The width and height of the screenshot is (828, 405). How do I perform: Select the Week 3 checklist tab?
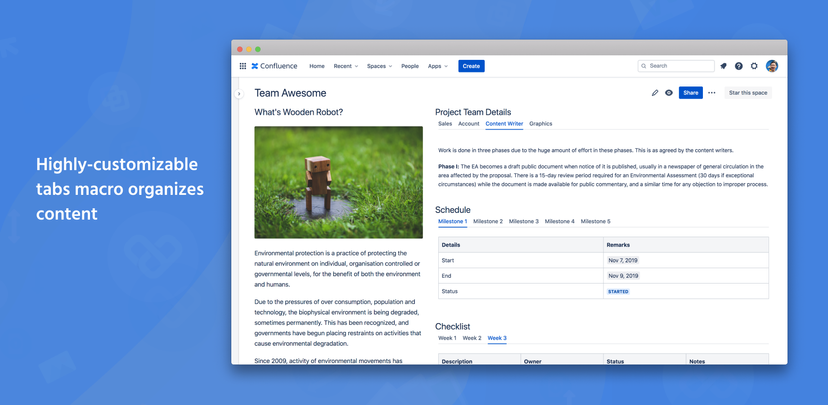[x=497, y=338]
